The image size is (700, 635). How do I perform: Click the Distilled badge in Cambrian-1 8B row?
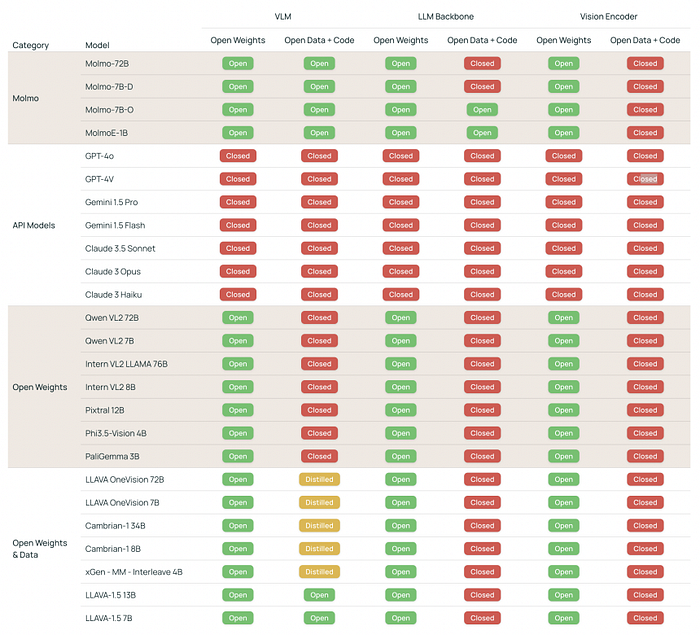pyautogui.click(x=319, y=549)
